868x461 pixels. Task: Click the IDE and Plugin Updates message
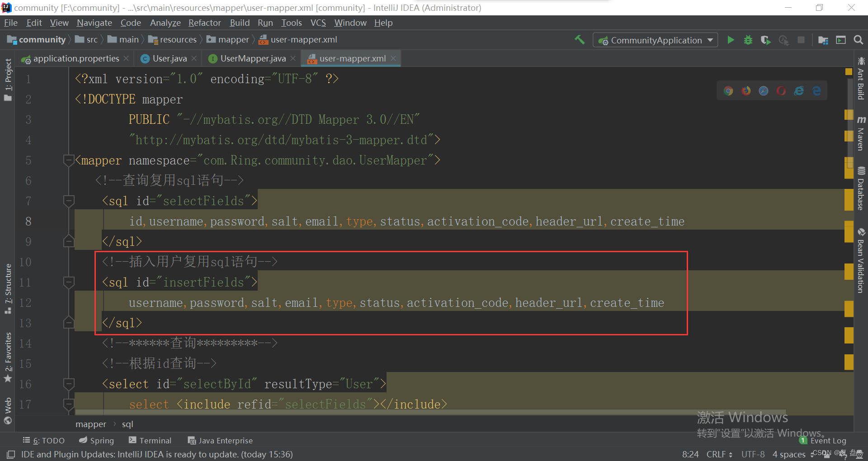pos(157,454)
